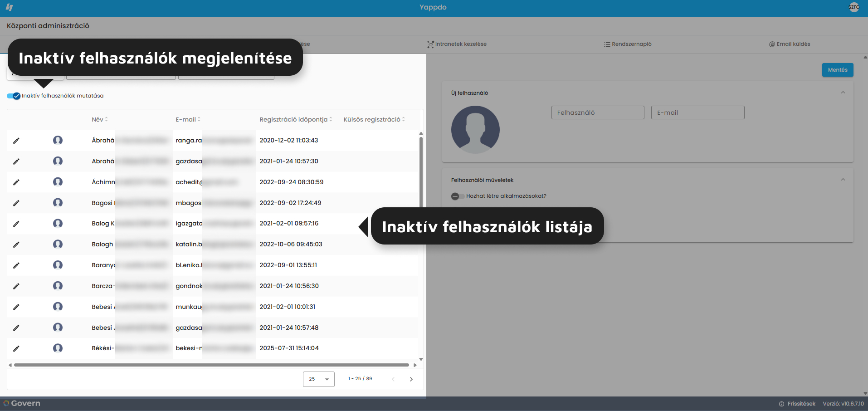Go to the next page of users
868x411 pixels.
click(411, 379)
